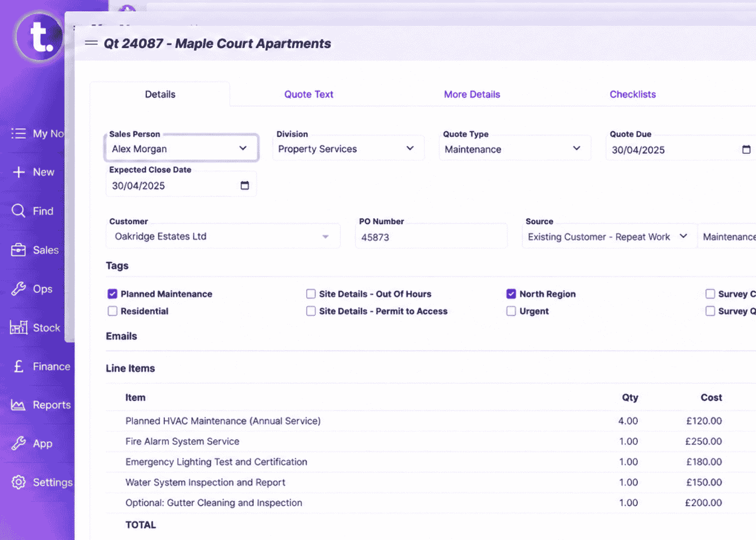This screenshot has height=540, width=756.
Task: Select Planned HVAC Maintenance line item
Action: point(223,421)
